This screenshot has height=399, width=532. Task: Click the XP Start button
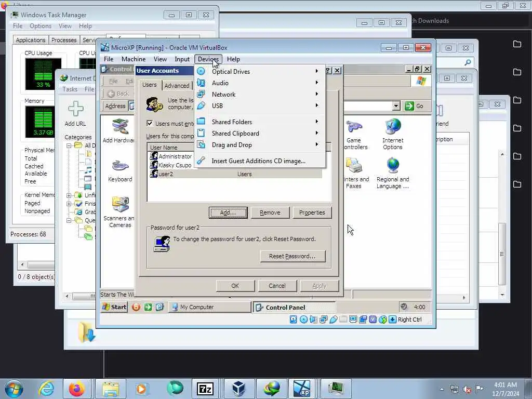coord(114,307)
